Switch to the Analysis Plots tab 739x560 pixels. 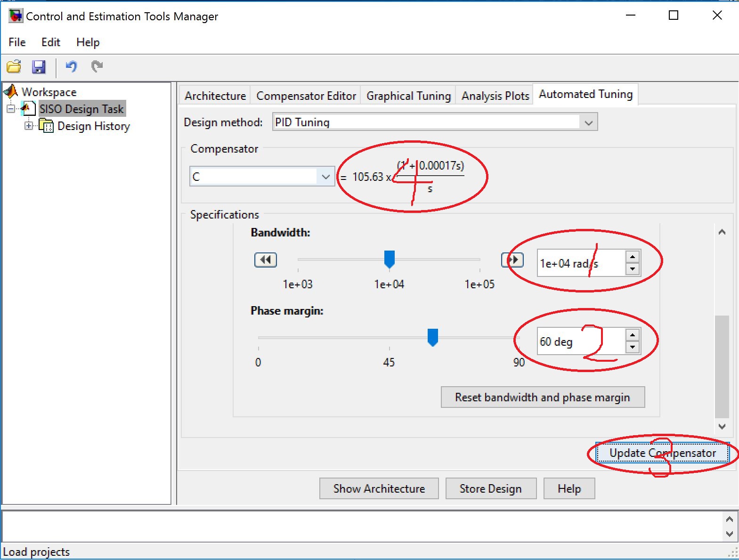(x=495, y=96)
